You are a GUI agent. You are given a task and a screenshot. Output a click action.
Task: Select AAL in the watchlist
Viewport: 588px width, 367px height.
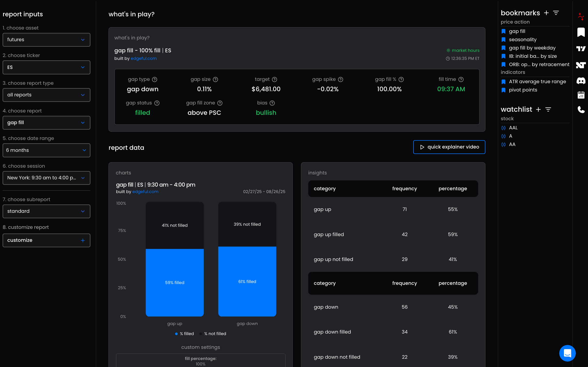pyautogui.click(x=513, y=128)
